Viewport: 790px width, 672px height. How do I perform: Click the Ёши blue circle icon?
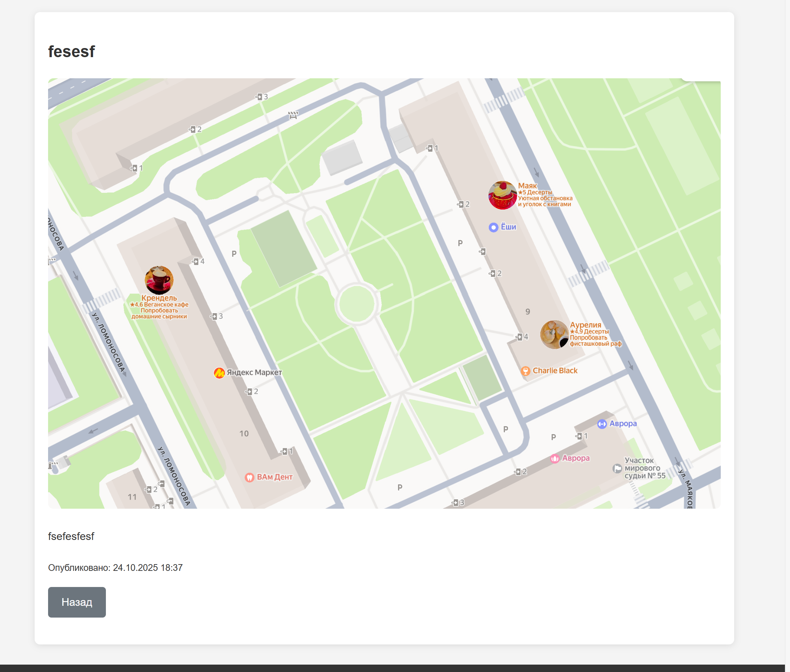tap(493, 227)
